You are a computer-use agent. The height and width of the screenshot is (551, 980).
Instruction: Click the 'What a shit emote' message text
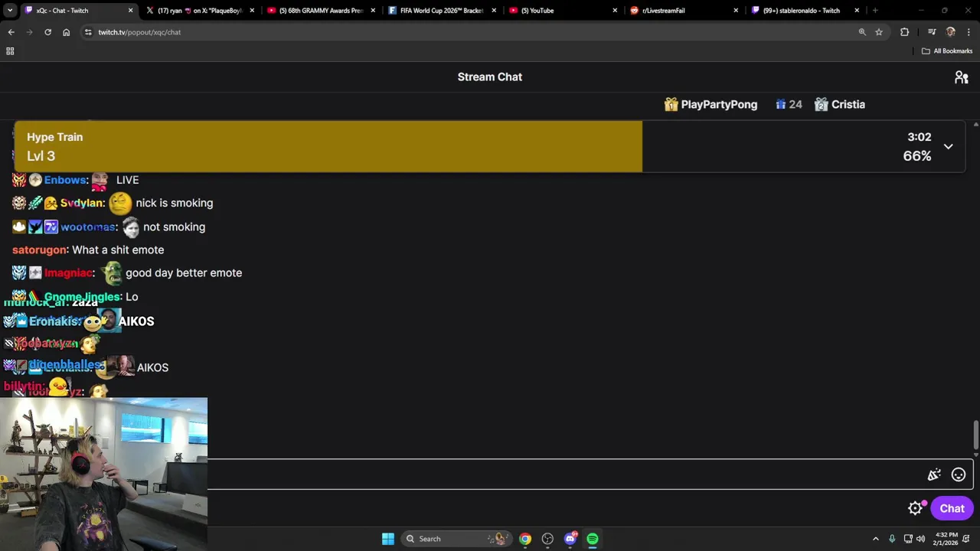click(118, 249)
